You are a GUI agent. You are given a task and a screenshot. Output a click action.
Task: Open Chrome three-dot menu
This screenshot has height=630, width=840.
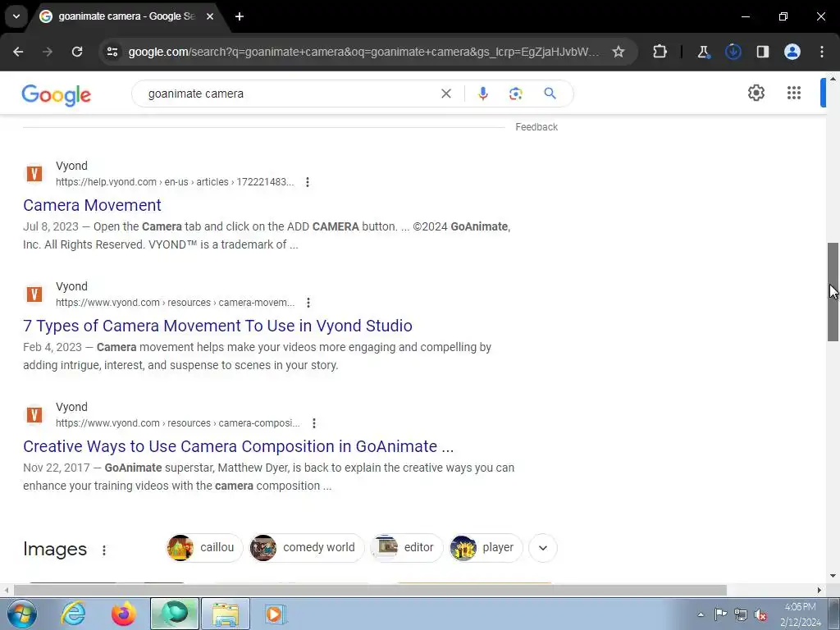click(822, 52)
